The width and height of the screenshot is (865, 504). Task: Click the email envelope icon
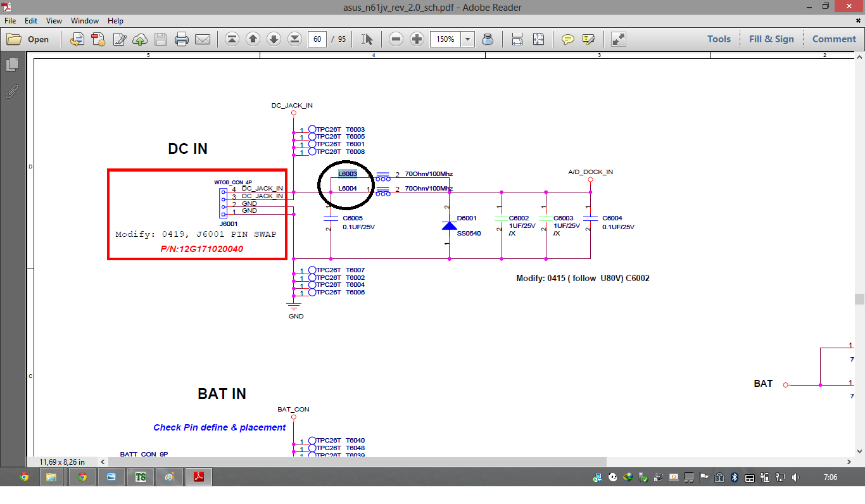203,39
